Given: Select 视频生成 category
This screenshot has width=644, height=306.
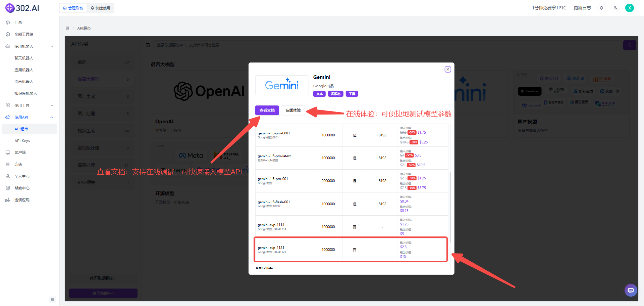Looking at the screenshot, I should tap(103, 131).
